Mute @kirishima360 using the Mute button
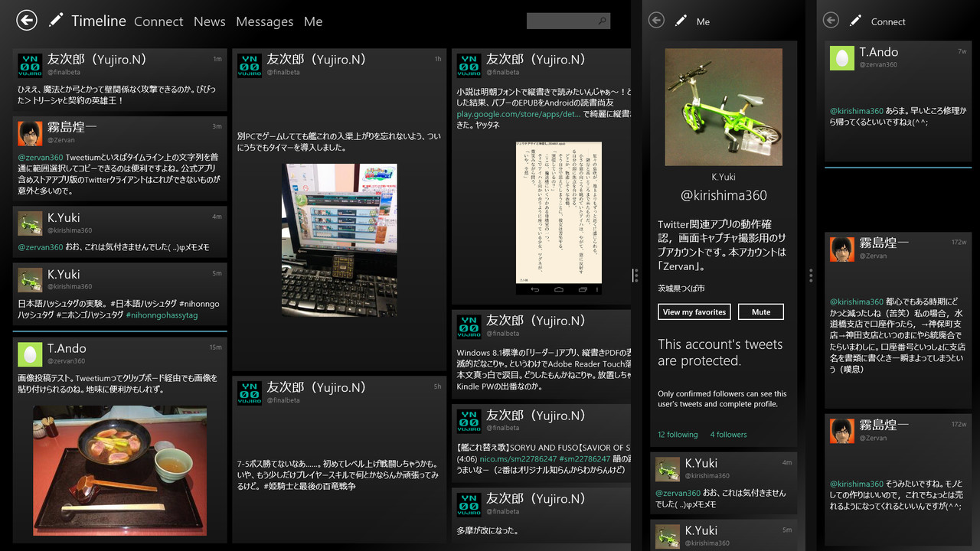980x551 pixels. tap(760, 311)
